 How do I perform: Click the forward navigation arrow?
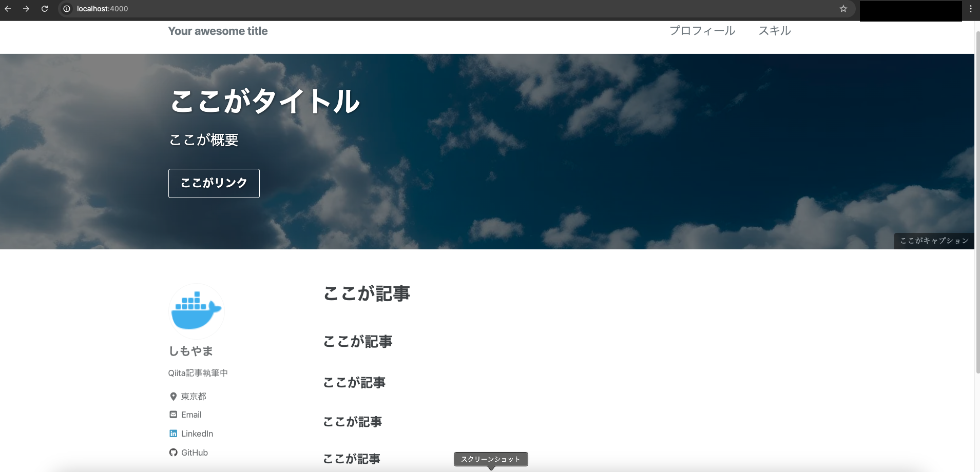pos(26,9)
